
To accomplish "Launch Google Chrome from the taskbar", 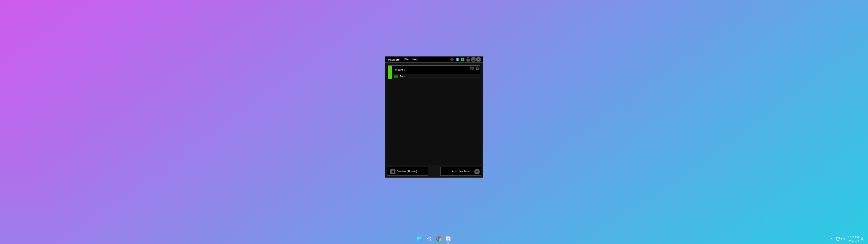I will coord(439,239).
